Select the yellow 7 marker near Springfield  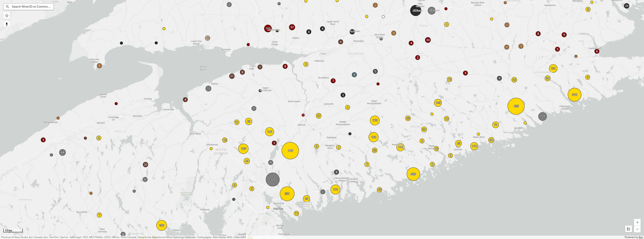pos(99,215)
